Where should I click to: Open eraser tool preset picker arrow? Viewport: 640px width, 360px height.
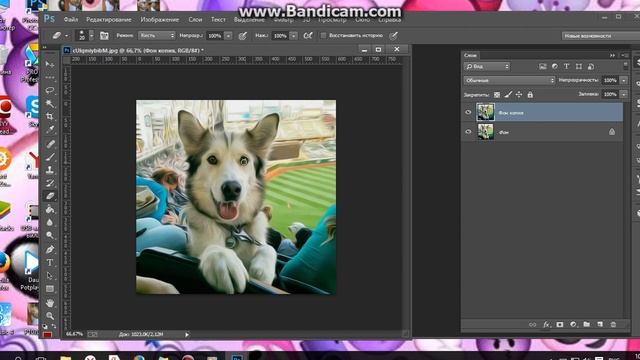click(x=67, y=36)
